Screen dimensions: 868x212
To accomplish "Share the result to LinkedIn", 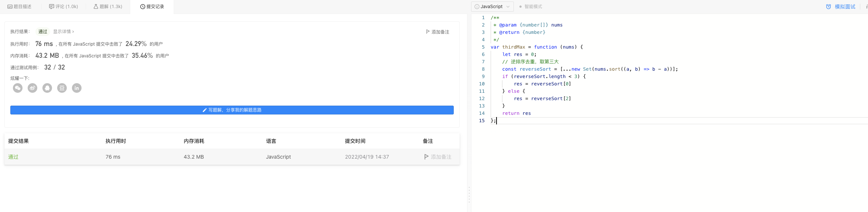I will pyautogui.click(x=77, y=88).
